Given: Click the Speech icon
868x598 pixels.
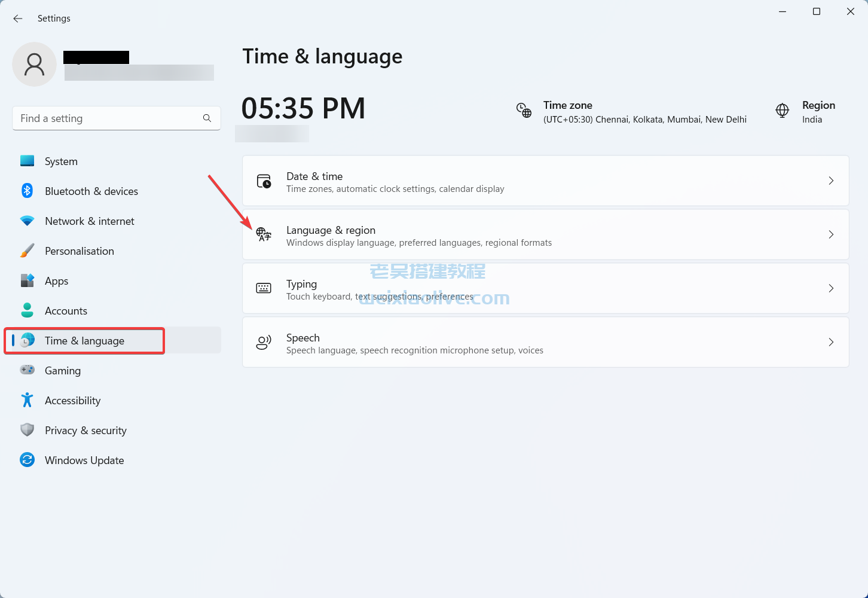Looking at the screenshot, I should 264,342.
